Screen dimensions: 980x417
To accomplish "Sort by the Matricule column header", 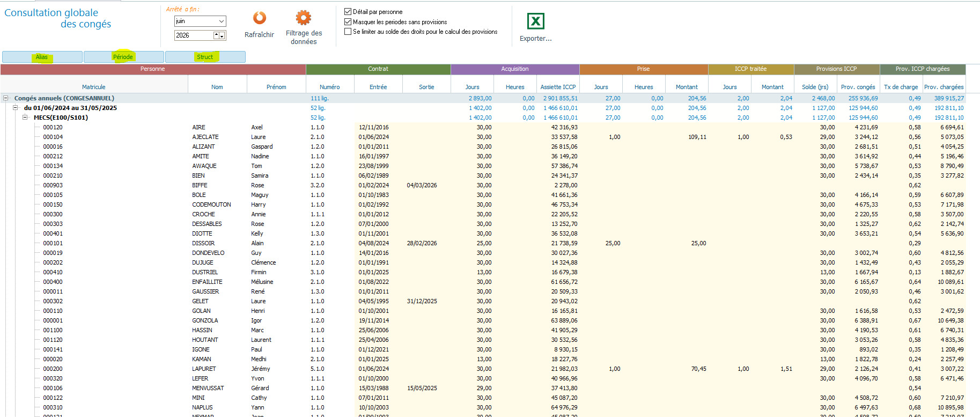I will (x=94, y=87).
